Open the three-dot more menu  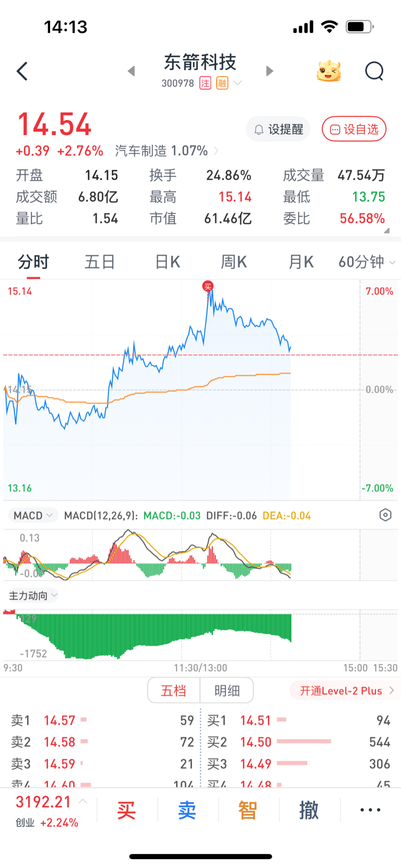coord(370,810)
